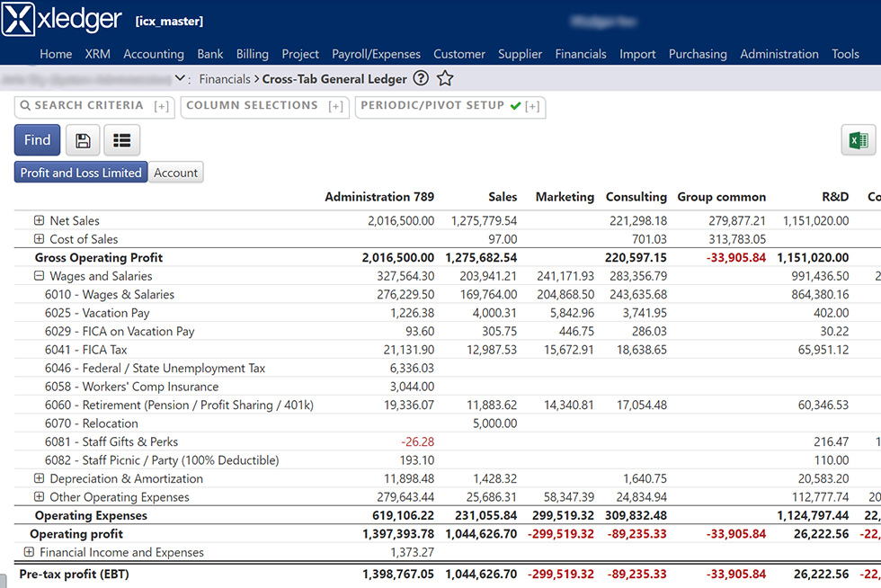Open the Billing menu
This screenshot has width=881, height=588.
pos(253,54)
